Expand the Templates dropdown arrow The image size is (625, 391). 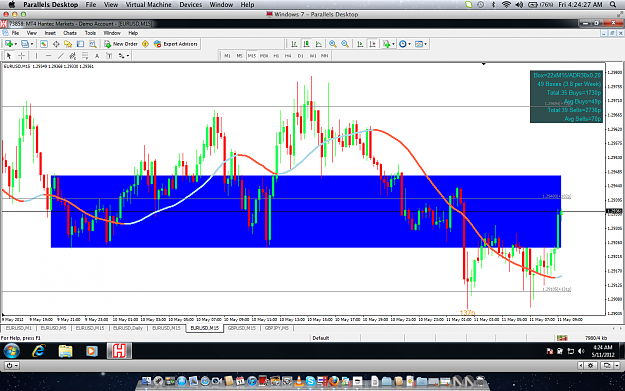click(x=426, y=44)
